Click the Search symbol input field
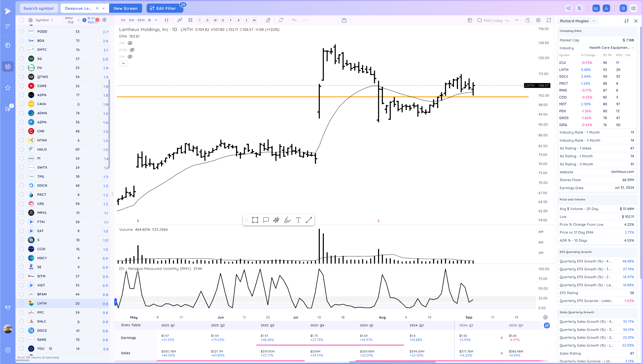Image resolution: width=643 pixels, height=364 pixels. coord(39,8)
